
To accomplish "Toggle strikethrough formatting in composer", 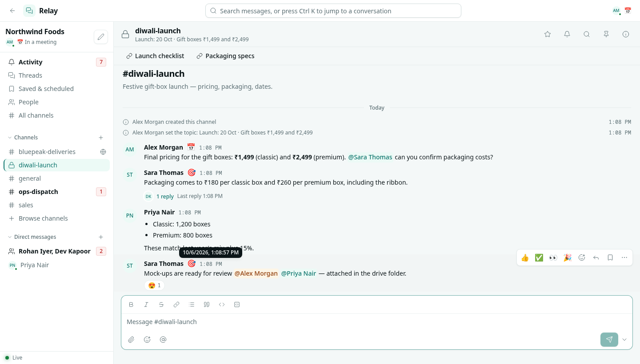I will (161, 305).
